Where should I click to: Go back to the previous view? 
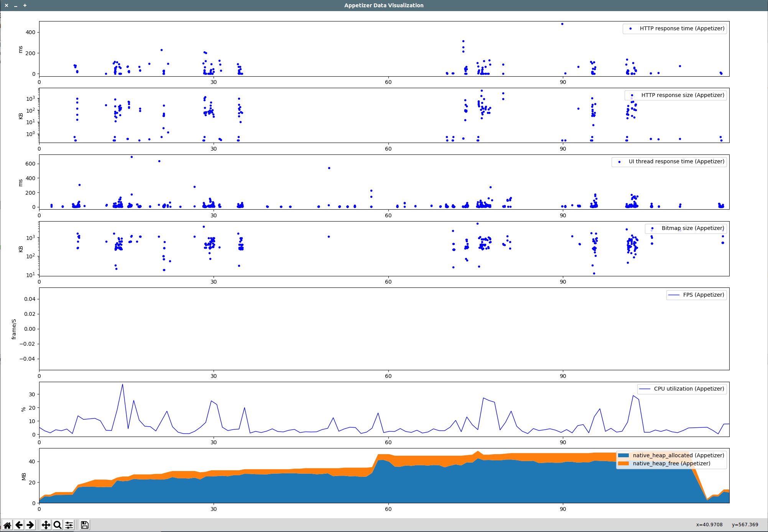click(19, 525)
